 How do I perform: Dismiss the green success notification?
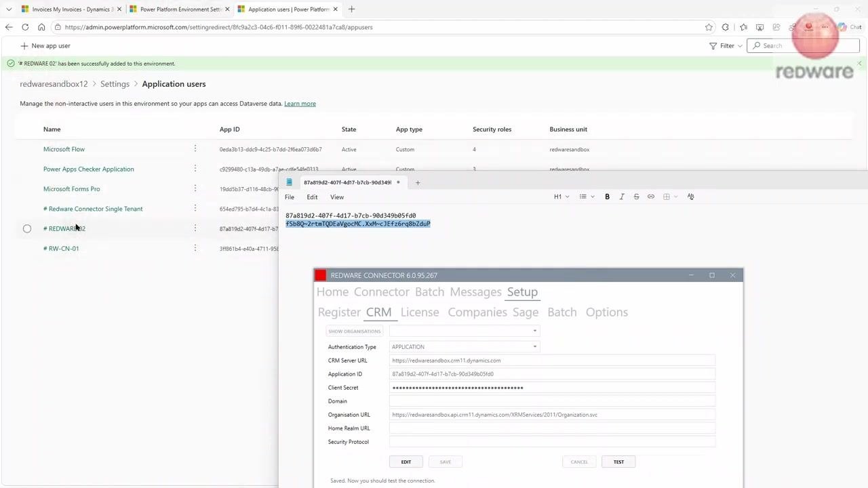[859, 63]
